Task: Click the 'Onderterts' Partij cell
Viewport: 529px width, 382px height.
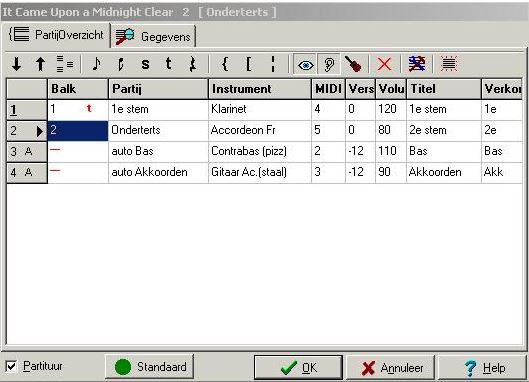Action: click(158, 131)
